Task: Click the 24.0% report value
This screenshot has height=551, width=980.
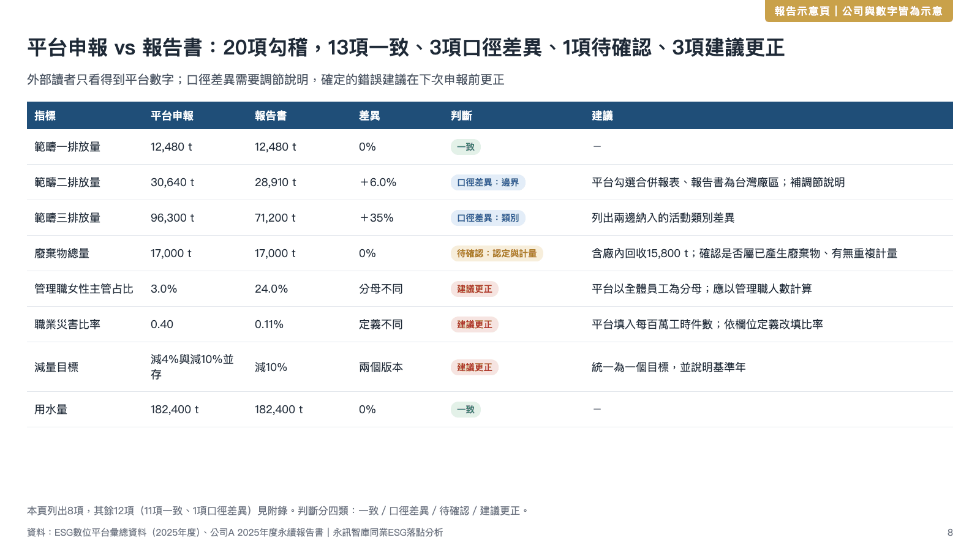Action: pyautogui.click(x=271, y=289)
